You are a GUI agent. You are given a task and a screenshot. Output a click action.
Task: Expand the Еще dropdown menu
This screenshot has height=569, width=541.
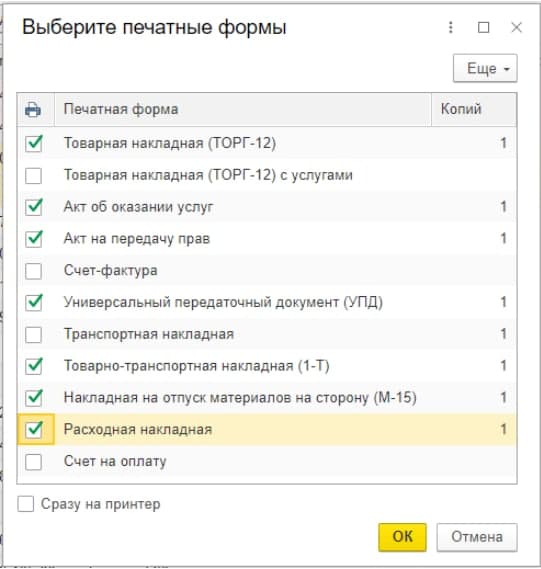485,68
